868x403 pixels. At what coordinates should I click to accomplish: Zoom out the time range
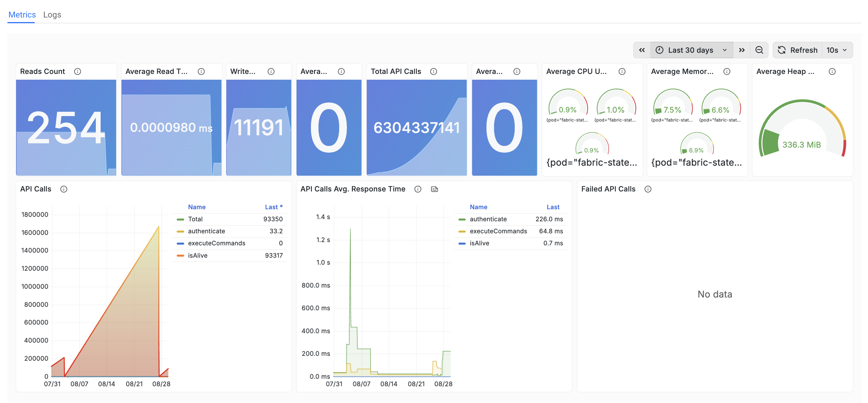[x=759, y=50]
